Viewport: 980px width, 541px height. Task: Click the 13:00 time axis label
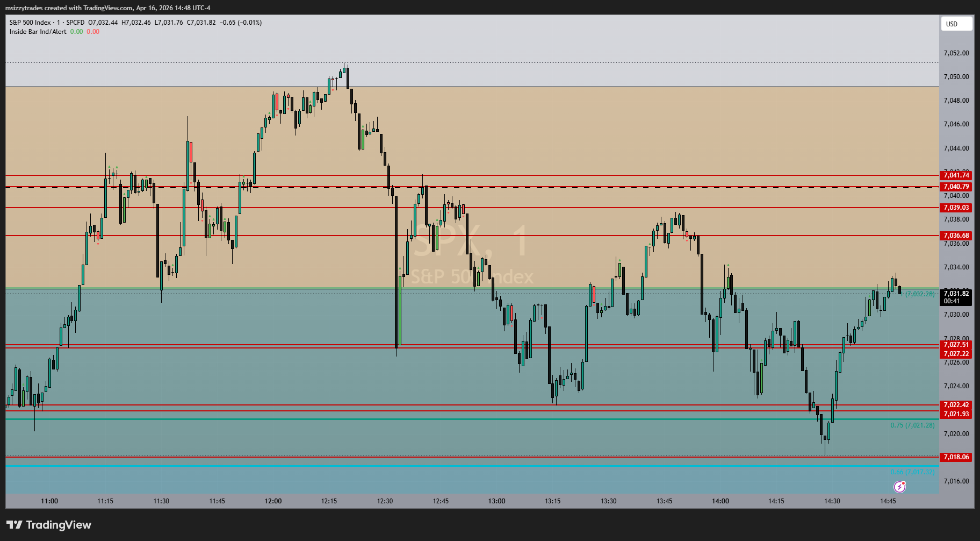click(496, 501)
